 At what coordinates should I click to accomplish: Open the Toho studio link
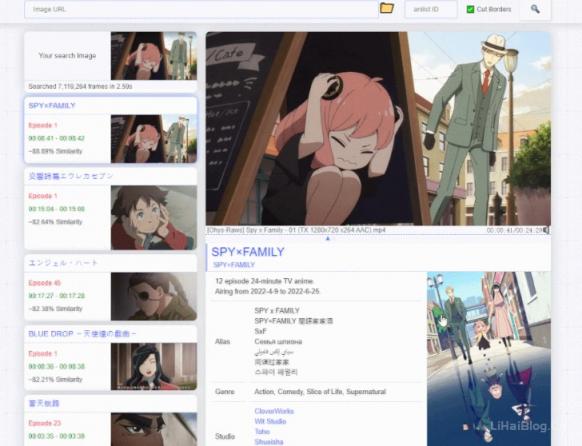(x=262, y=432)
